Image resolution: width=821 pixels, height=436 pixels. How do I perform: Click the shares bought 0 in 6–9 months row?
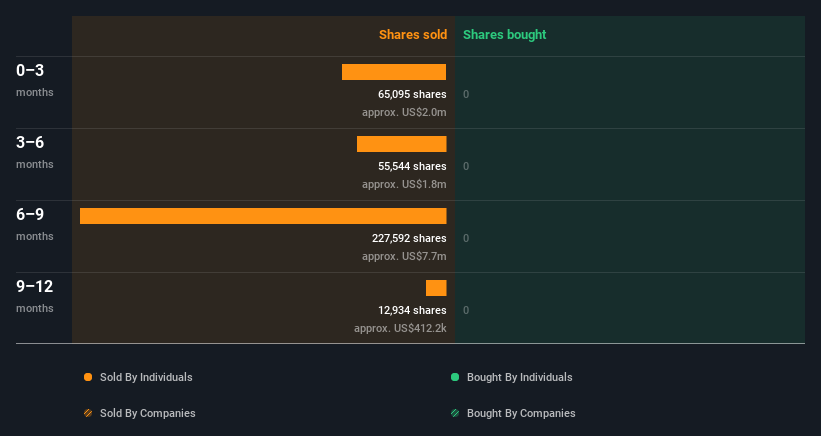tap(466, 238)
